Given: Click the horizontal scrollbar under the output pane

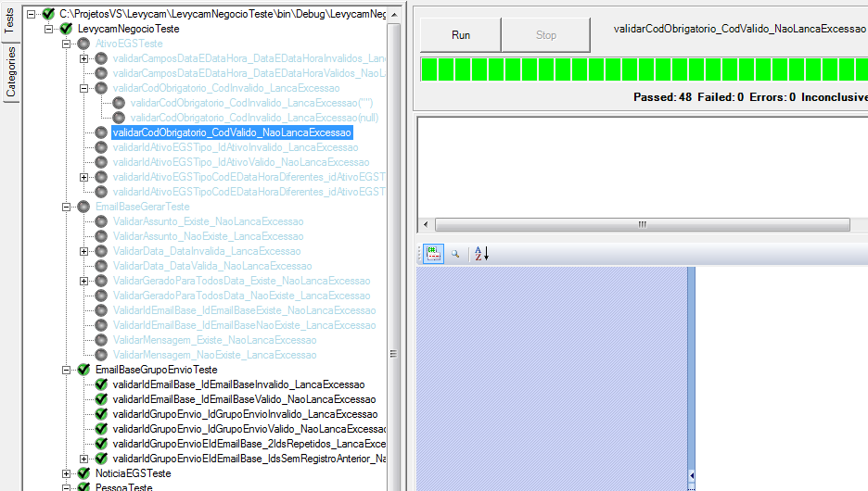Looking at the screenshot, I should pos(641,224).
